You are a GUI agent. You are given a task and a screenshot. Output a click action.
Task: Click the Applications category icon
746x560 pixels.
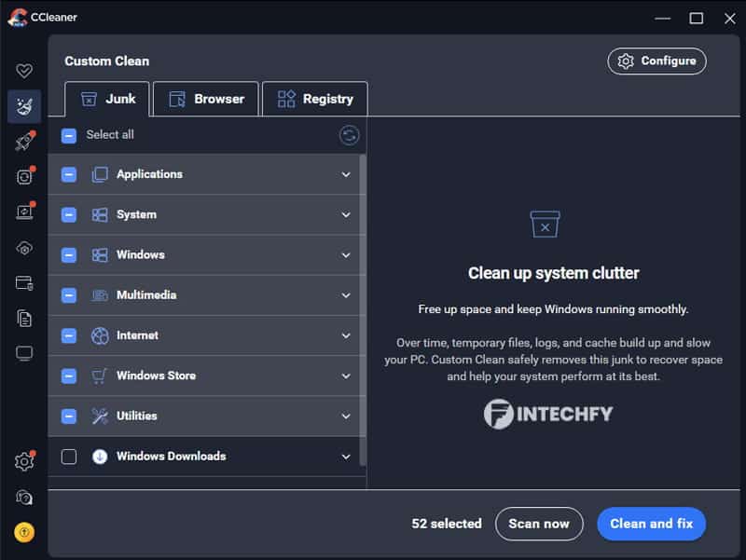(x=100, y=174)
